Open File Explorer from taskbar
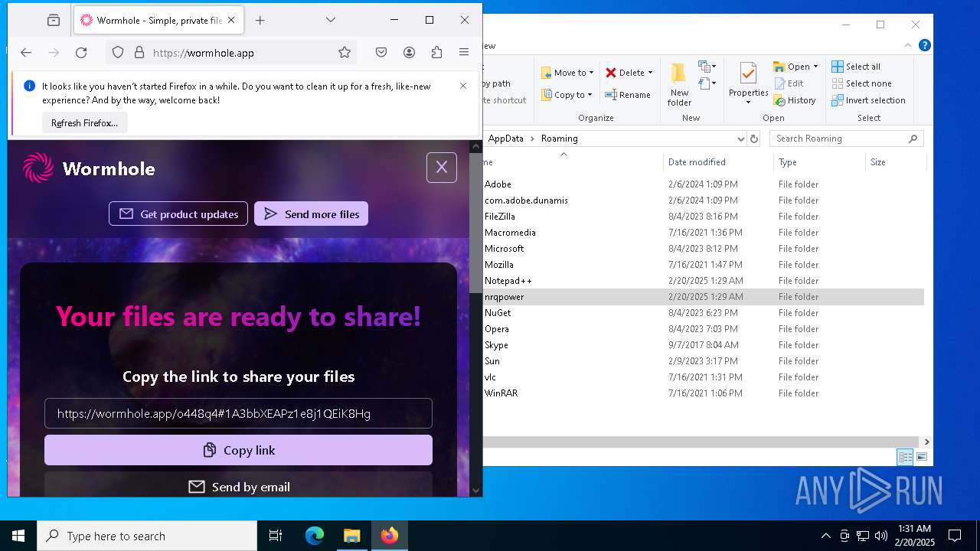 [351, 536]
